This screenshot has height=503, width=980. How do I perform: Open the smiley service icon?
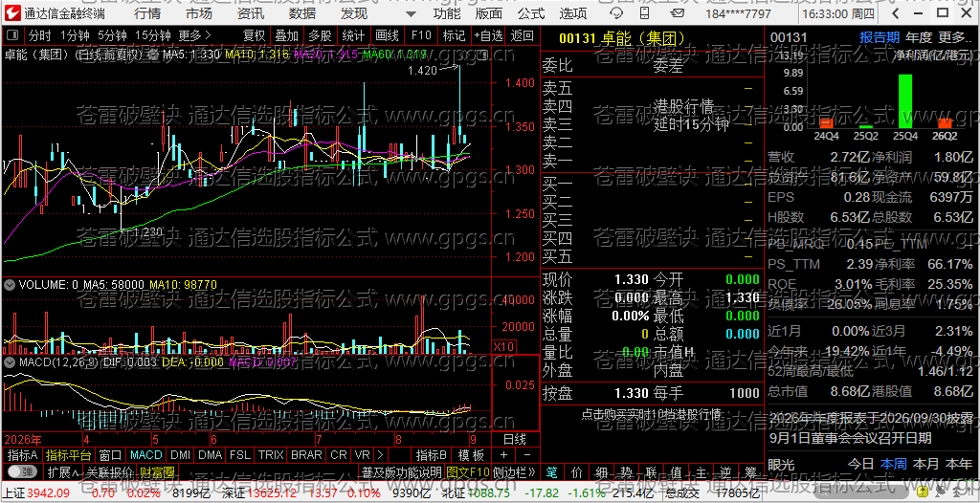pyautogui.click(x=616, y=13)
